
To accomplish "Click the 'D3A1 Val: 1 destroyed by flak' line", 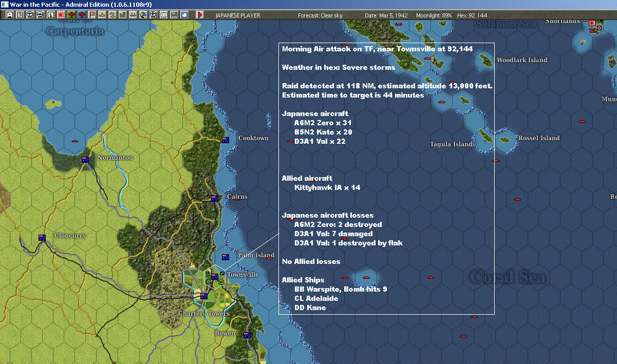I will pyautogui.click(x=348, y=243).
